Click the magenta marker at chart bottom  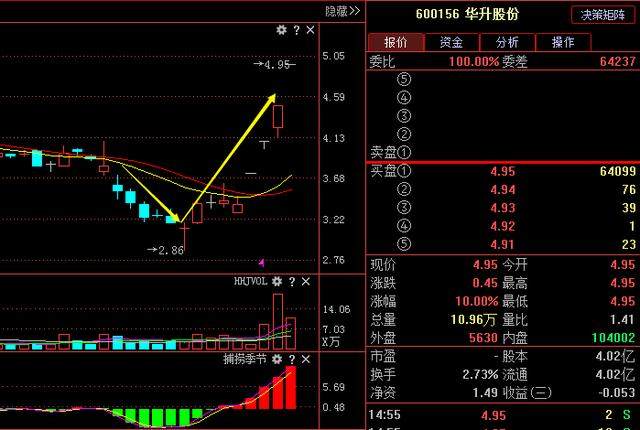click(262, 263)
